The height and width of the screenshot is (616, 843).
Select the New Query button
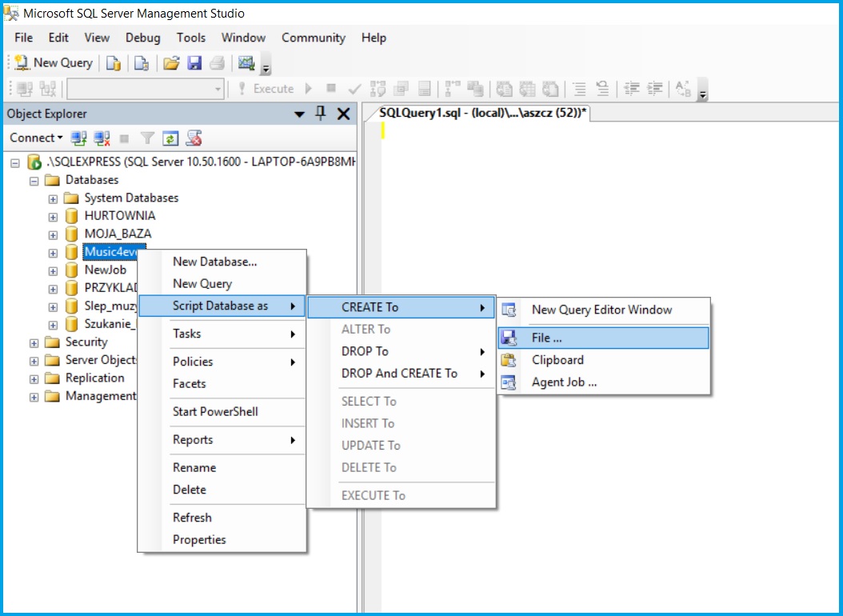[x=52, y=62]
